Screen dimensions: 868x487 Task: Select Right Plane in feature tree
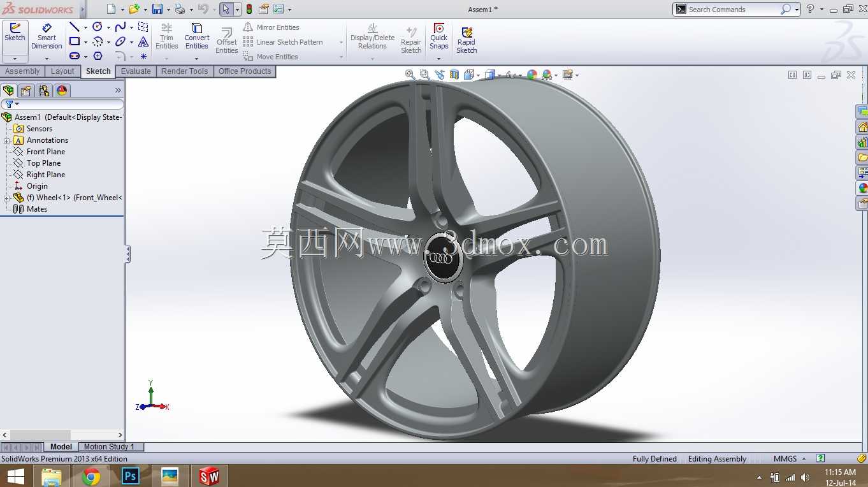45,175
